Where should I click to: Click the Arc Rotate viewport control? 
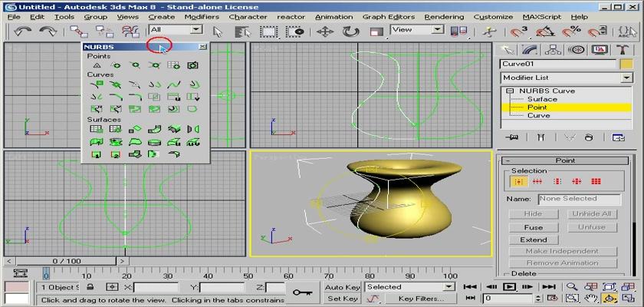coord(609,298)
